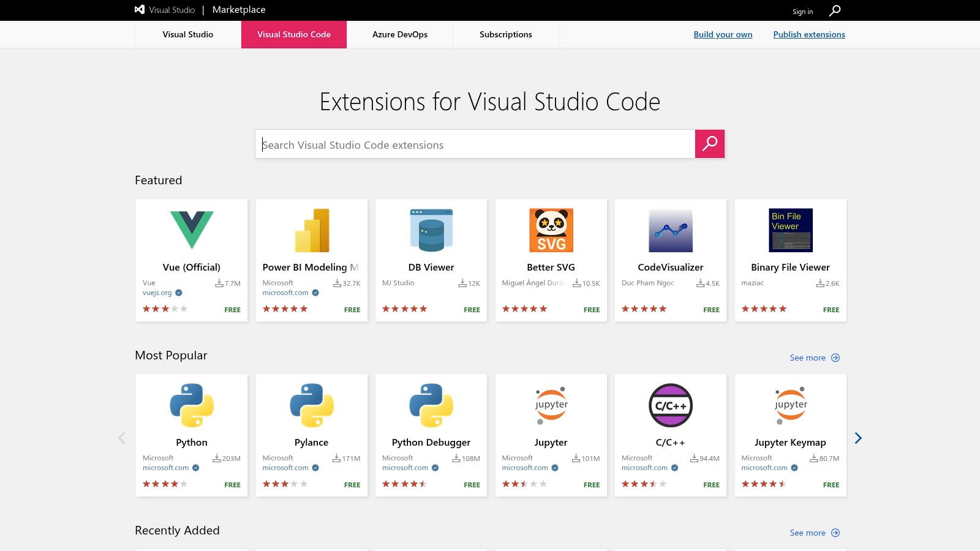
Task: Open the Build your own link
Action: pos(723,34)
